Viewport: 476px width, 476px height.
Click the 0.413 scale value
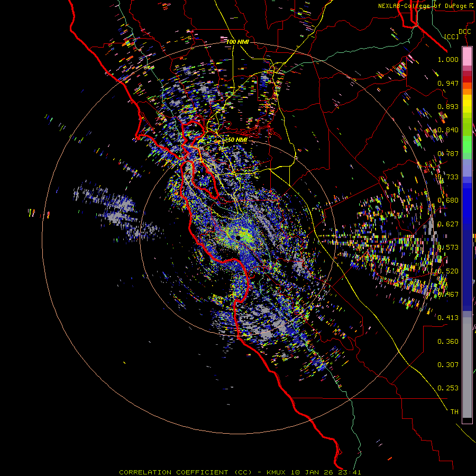(x=448, y=318)
